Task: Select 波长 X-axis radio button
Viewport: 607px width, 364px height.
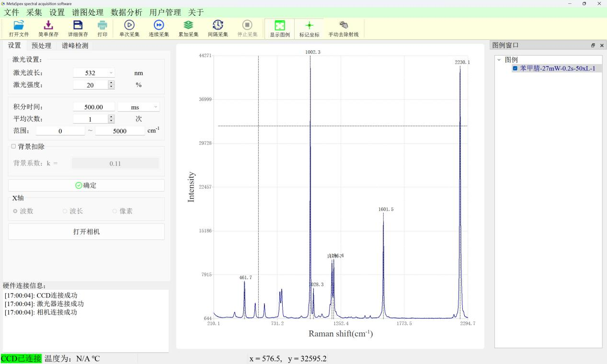Action: pyautogui.click(x=65, y=211)
